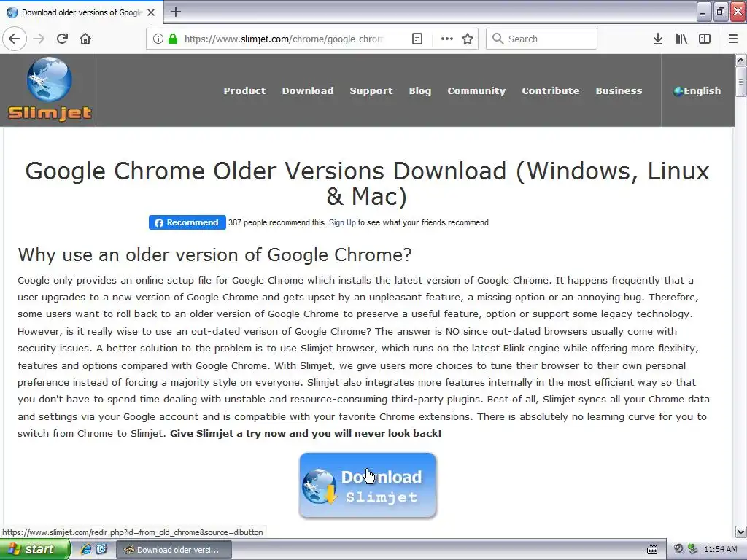Click the page heading Google Chrome Older Versions

click(368, 184)
